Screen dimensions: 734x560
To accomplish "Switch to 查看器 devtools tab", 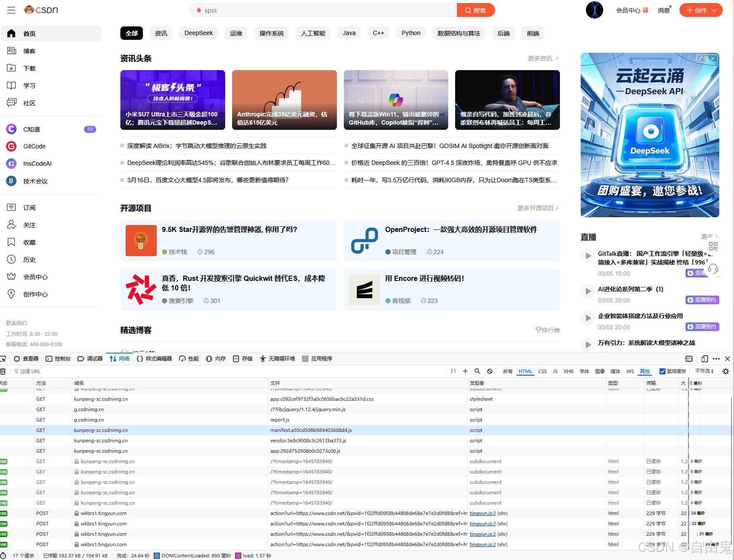I will pyautogui.click(x=26, y=359).
